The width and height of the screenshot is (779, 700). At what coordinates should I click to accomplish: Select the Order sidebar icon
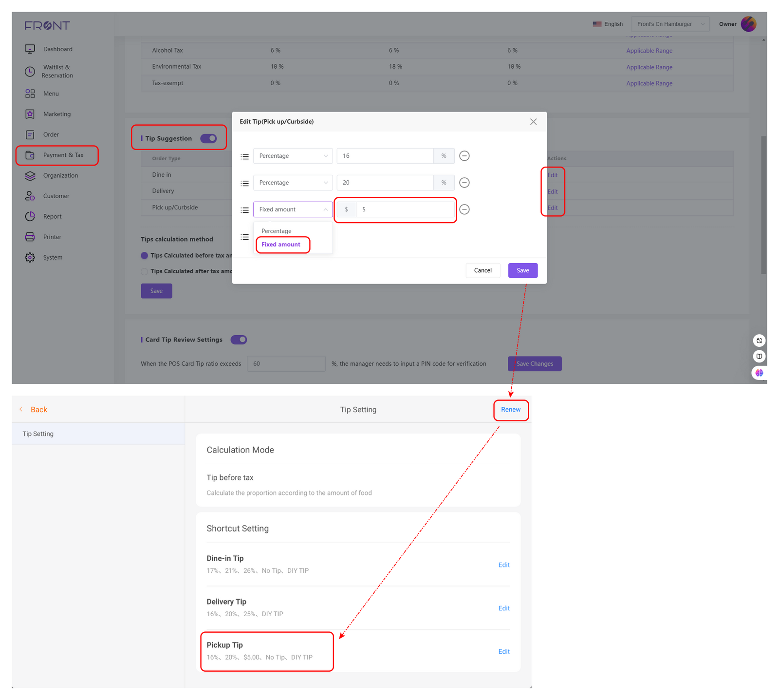[30, 134]
